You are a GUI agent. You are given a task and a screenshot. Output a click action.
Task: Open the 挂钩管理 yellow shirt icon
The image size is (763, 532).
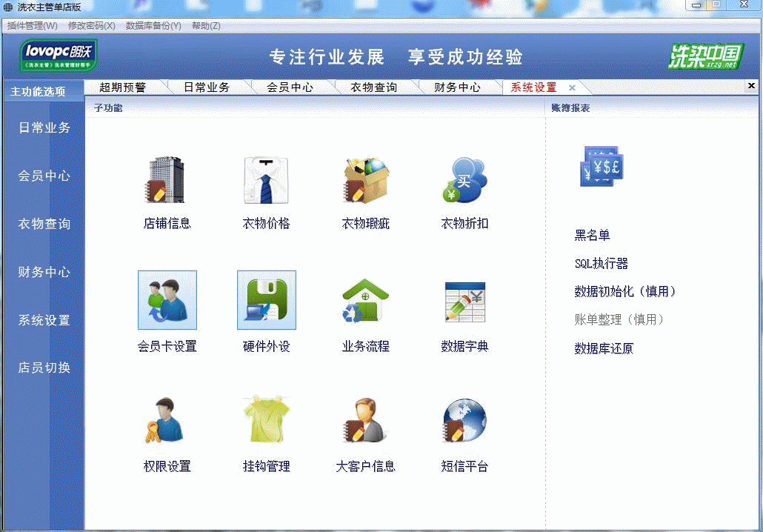coord(267,419)
